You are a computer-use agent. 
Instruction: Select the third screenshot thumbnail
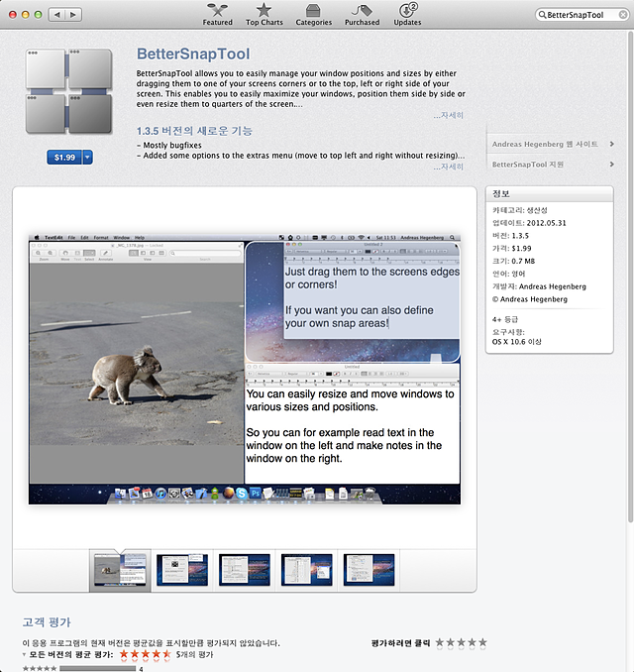244,570
